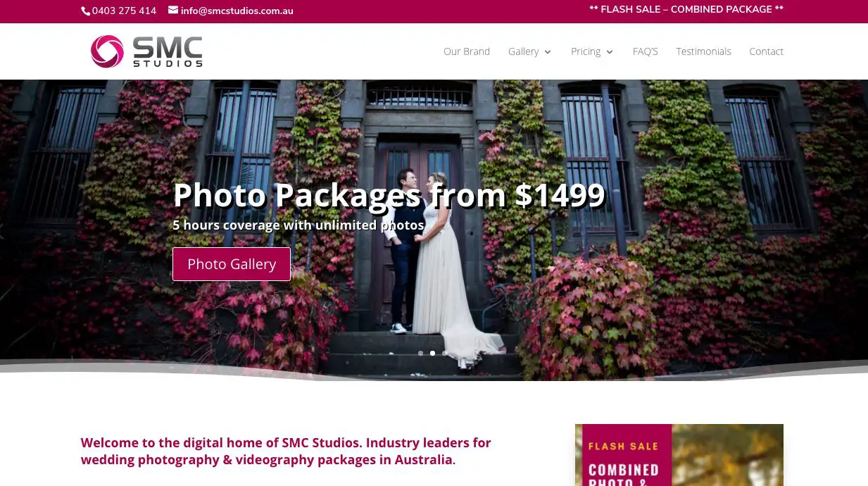Open the Pricing navigation item

(586, 51)
